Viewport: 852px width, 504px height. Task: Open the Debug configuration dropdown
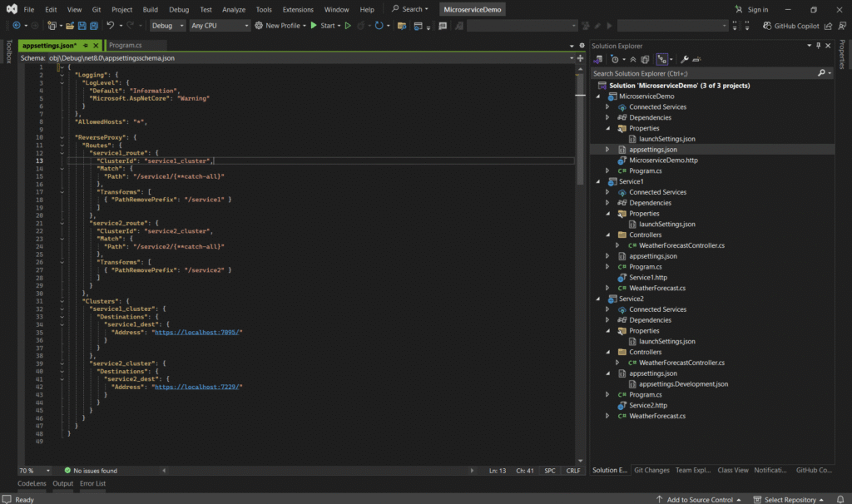click(x=166, y=26)
